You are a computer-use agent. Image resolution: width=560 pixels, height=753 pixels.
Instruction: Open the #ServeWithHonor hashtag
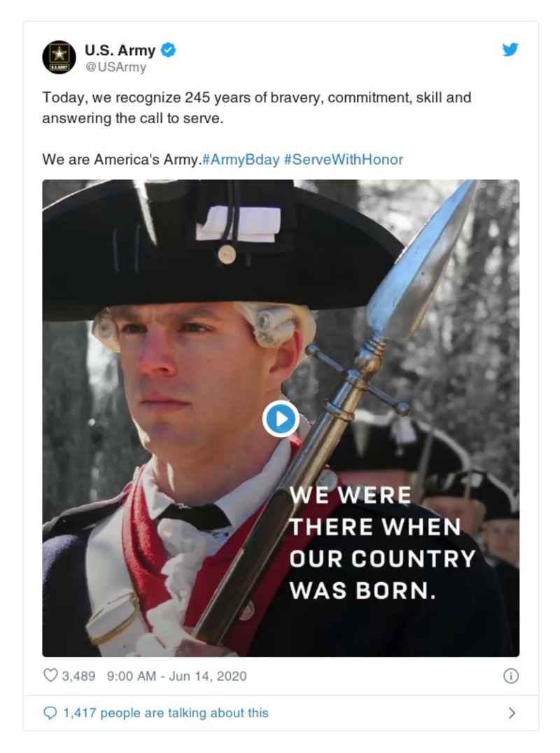coord(344,160)
